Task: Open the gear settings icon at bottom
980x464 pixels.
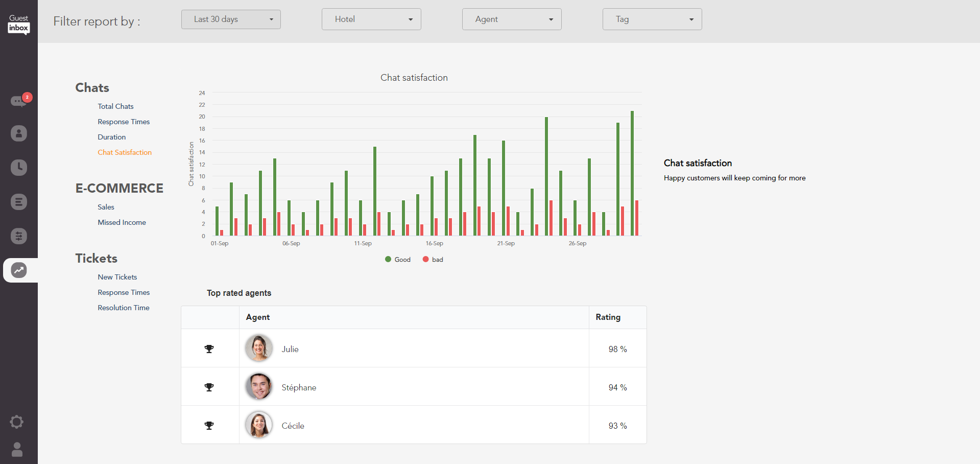Action: [x=17, y=422]
